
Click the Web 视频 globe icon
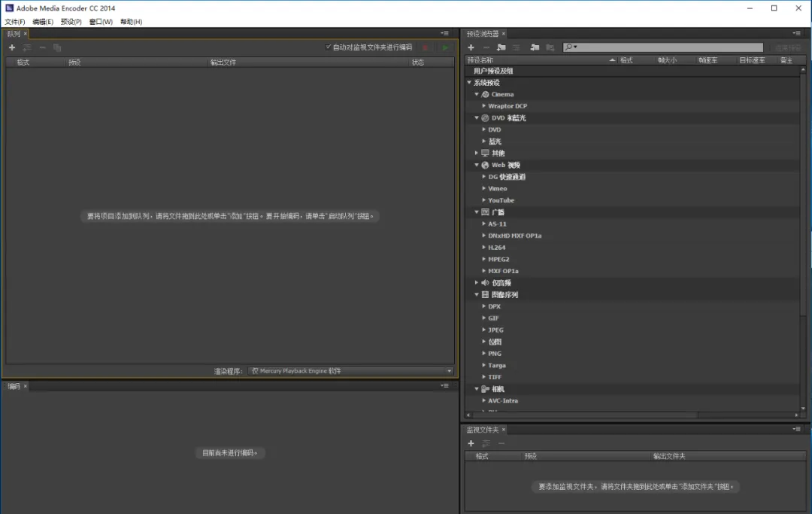click(x=485, y=166)
